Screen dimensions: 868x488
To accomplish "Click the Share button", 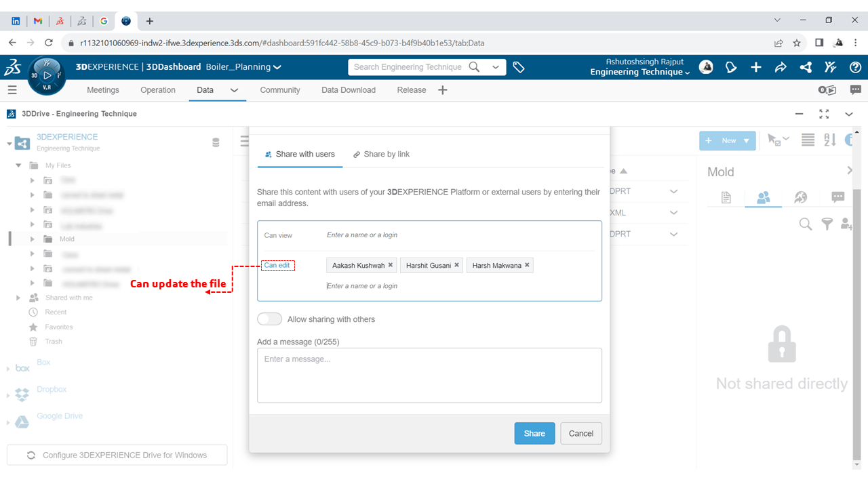I will pyautogui.click(x=534, y=434).
